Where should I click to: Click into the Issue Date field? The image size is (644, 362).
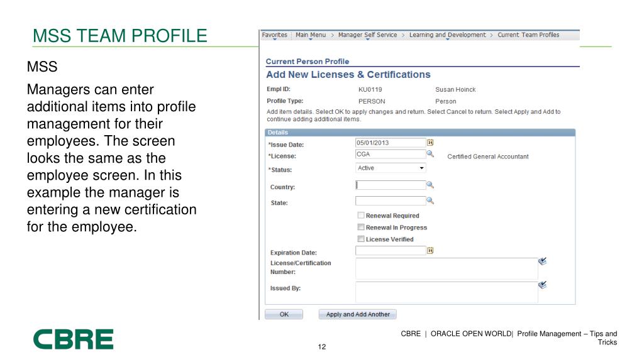coord(391,143)
